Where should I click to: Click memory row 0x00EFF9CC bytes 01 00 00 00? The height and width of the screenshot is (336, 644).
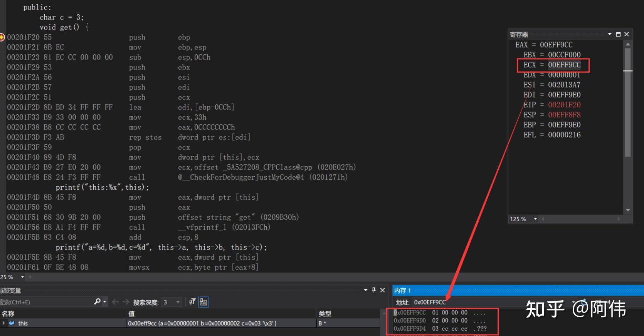450,313
